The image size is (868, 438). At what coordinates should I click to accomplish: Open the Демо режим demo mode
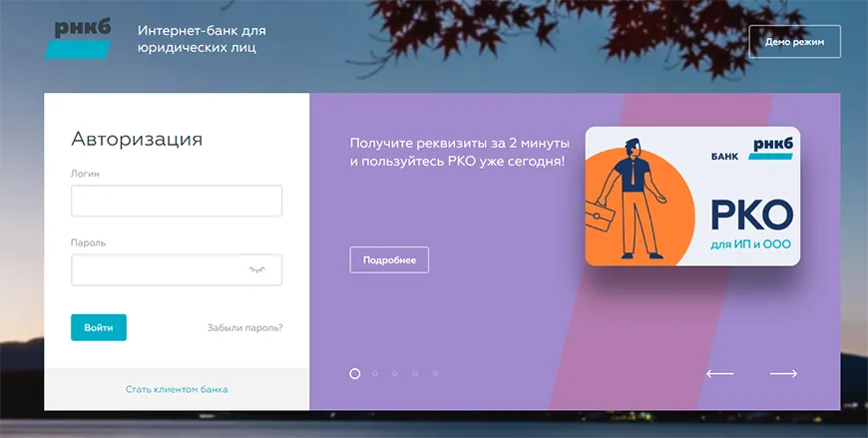point(794,42)
